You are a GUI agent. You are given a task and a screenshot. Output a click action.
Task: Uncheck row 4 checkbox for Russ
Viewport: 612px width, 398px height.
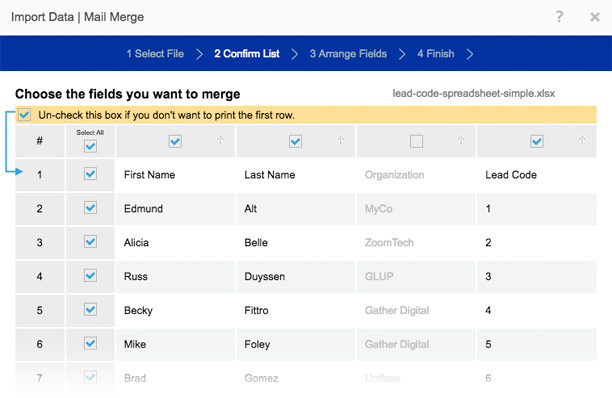pyautogui.click(x=90, y=275)
